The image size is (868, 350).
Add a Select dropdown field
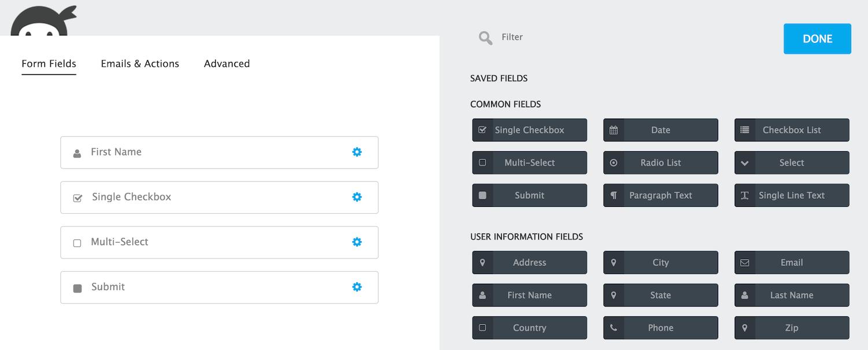coord(791,163)
